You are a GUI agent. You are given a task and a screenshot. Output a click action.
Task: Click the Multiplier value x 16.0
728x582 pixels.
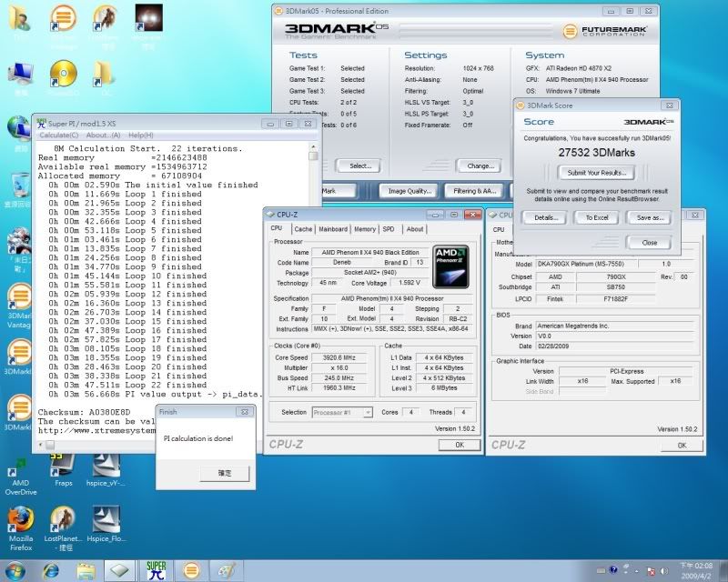[x=339, y=367]
